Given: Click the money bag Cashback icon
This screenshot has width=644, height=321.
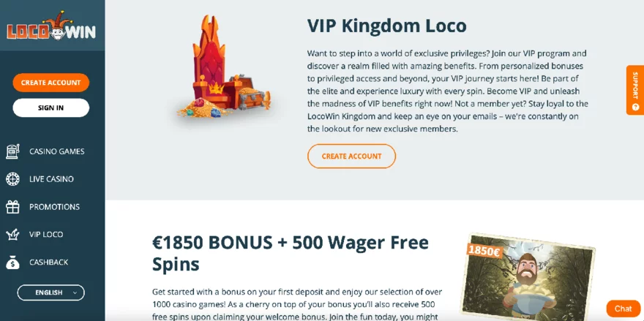Looking at the screenshot, I should pos(12,263).
